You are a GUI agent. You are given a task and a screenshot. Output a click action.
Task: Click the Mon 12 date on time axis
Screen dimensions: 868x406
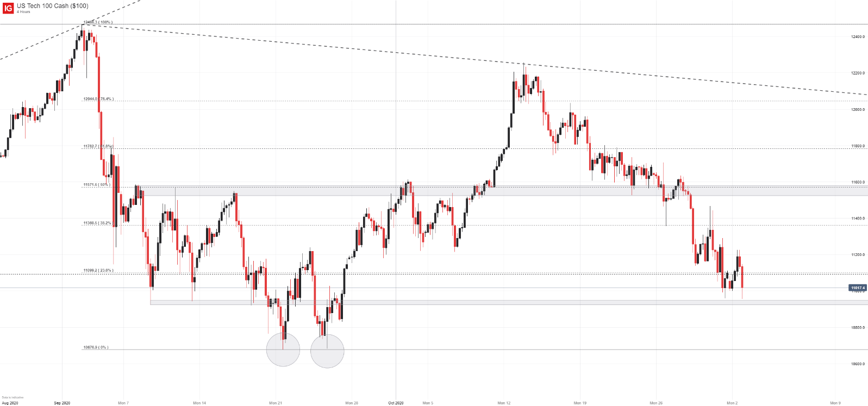click(504, 403)
